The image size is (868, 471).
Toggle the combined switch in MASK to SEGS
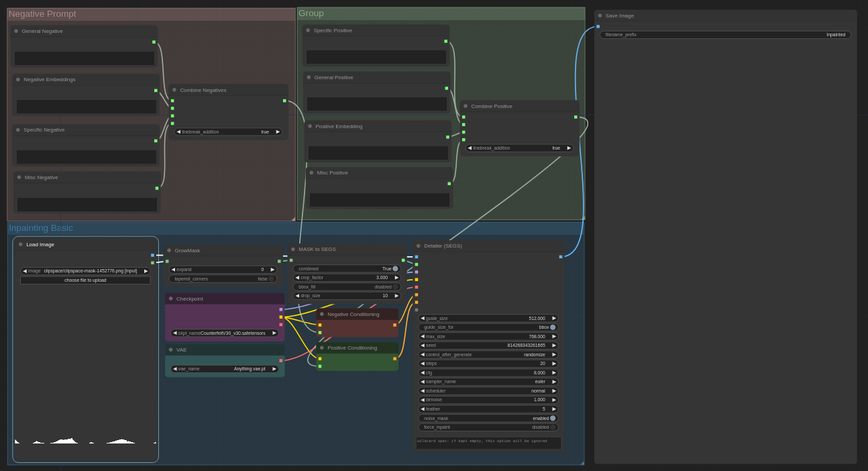click(394, 268)
